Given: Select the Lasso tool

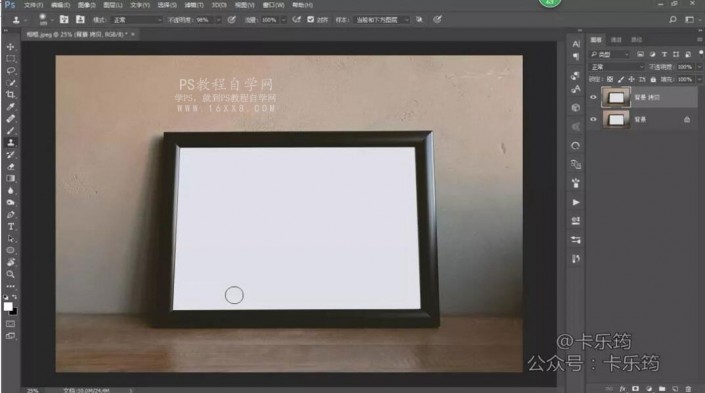Looking at the screenshot, I should (x=10, y=71).
